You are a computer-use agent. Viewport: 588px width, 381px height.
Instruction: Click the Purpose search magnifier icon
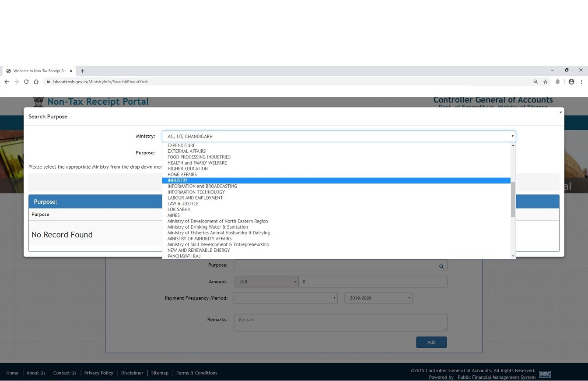point(441,266)
